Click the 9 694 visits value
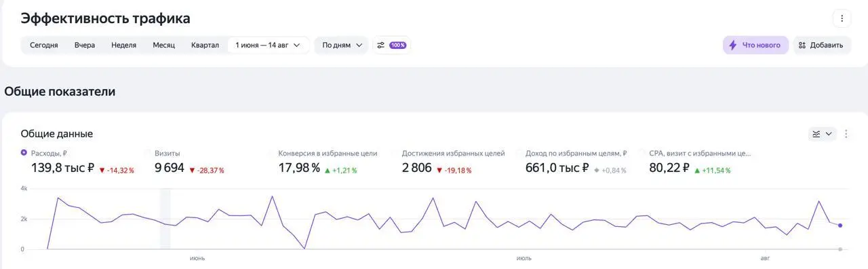The width and height of the screenshot is (868, 269). pyautogui.click(x=170, y=168)
